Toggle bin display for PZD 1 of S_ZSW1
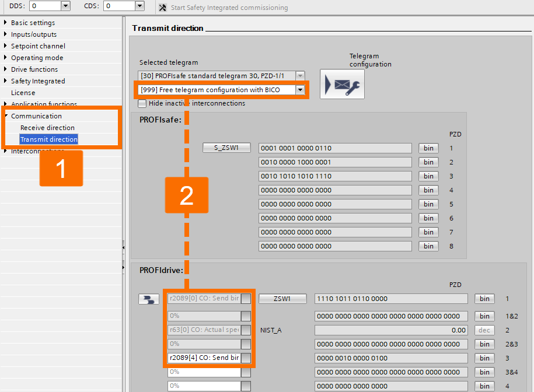534x392 pixels. tap(428, 148)
